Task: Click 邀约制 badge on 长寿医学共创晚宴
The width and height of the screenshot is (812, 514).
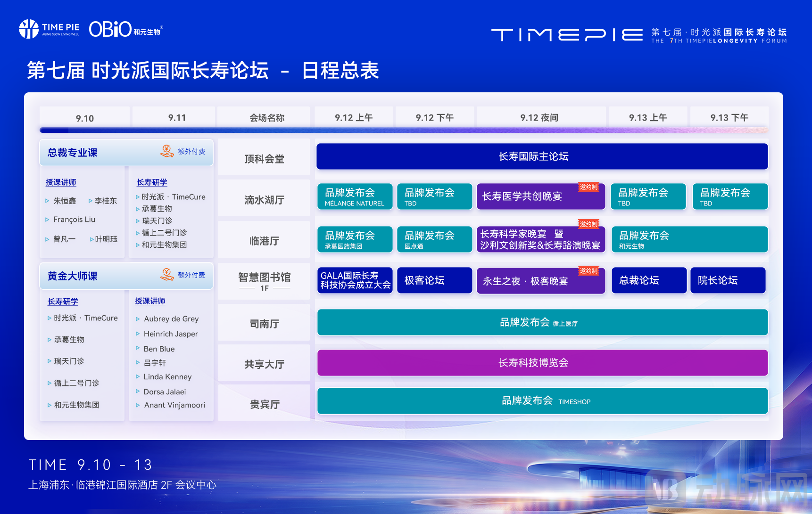Action: pyautogui.click(x=588, y=187)
